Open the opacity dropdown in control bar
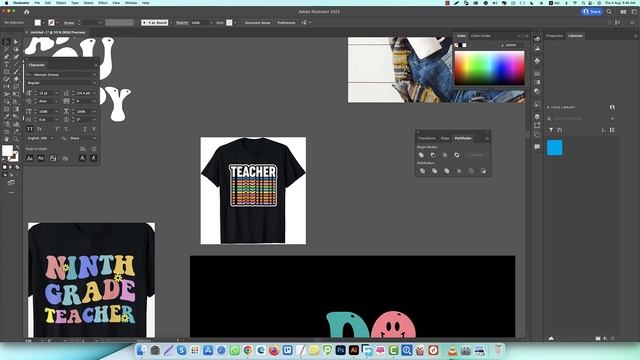640x360 pixels. tap(211, 22)
